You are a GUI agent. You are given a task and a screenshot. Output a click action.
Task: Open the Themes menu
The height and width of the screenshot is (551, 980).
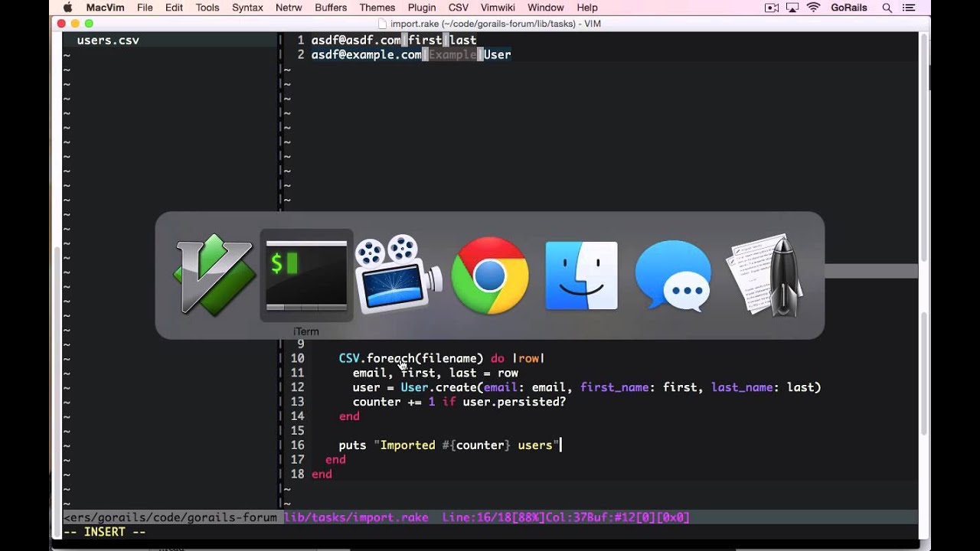[377, 8]
